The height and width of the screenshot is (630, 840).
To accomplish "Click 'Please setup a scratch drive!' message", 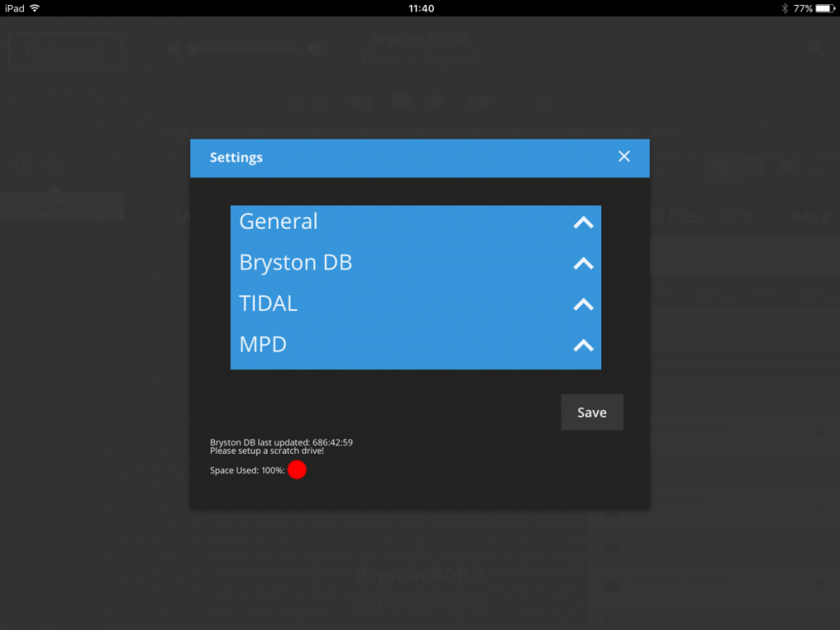I will click(267, 451).
